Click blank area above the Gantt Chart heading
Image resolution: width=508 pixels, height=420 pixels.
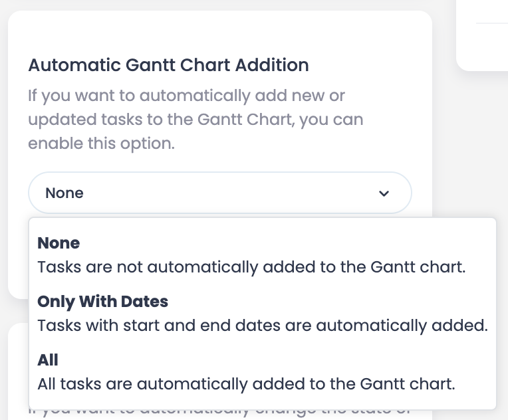[219, 32]
